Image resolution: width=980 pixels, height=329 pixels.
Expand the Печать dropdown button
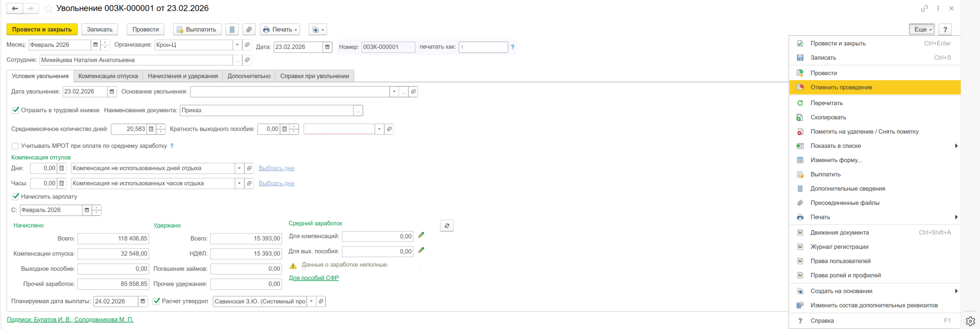click(x=280, y=30)
